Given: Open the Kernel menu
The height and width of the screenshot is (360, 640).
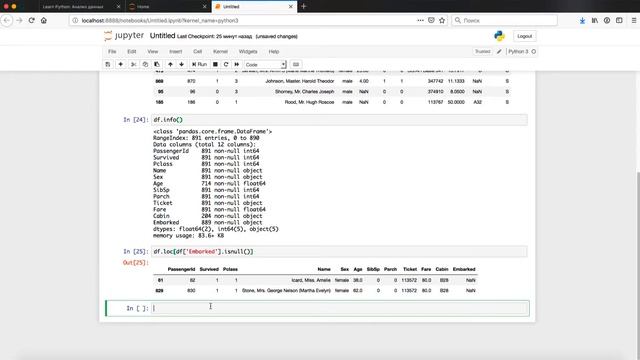Looking at the screenshot, I should (220, 51).
